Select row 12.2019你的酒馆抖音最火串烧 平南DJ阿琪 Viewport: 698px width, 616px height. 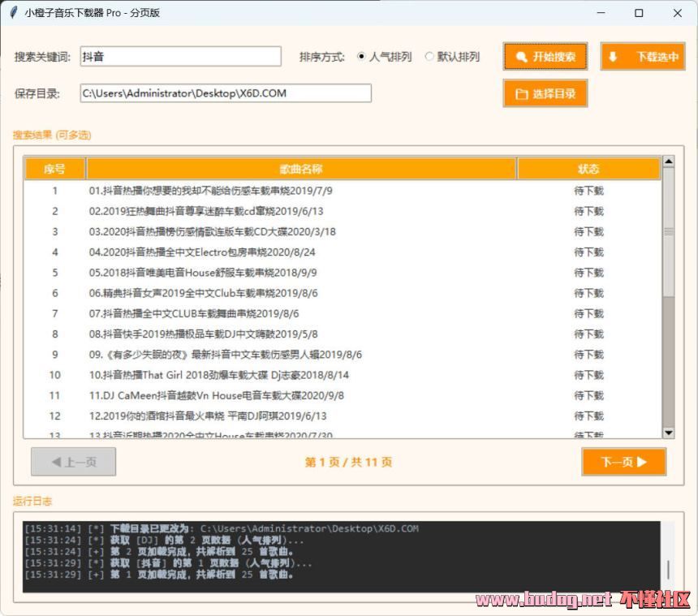[343, 416]
